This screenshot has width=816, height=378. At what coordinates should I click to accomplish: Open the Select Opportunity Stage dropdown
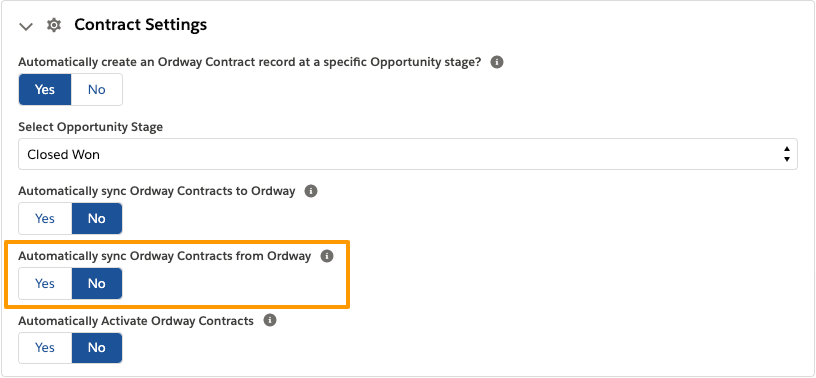point(407,154)
